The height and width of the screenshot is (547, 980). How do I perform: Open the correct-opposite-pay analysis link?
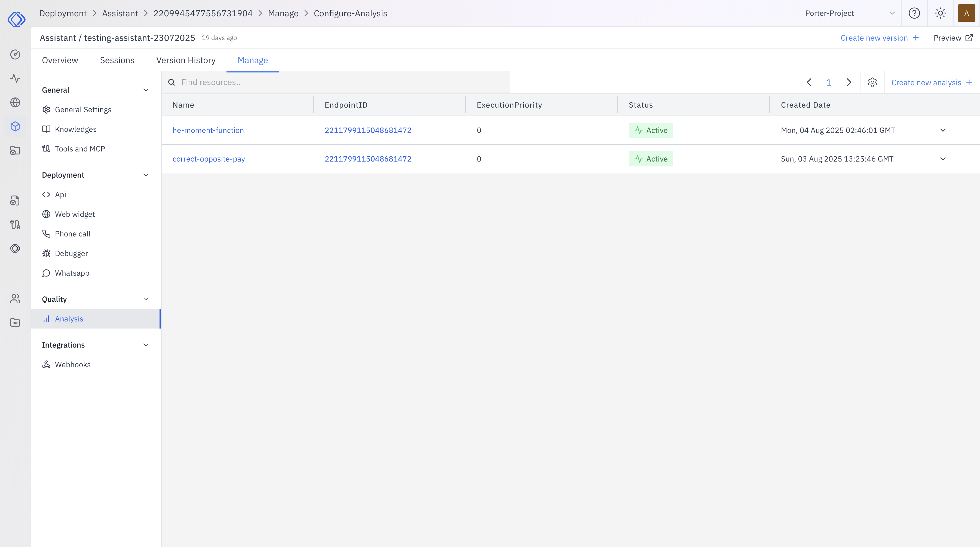209,159
